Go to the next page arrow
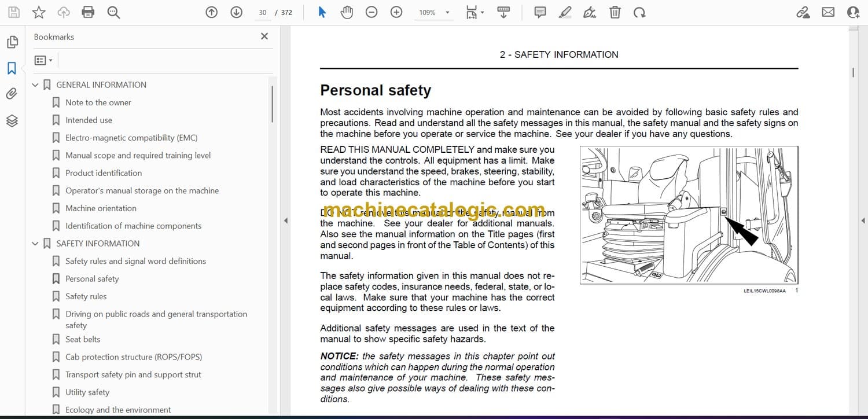 [x=236, y=12]
